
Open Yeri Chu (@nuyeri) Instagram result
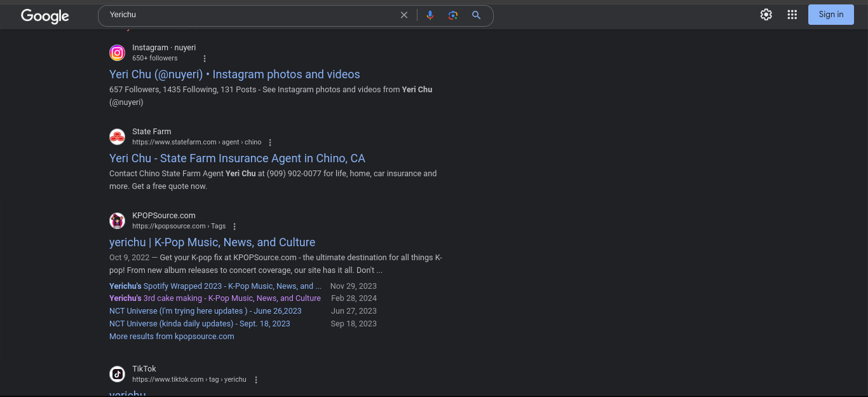234,74
